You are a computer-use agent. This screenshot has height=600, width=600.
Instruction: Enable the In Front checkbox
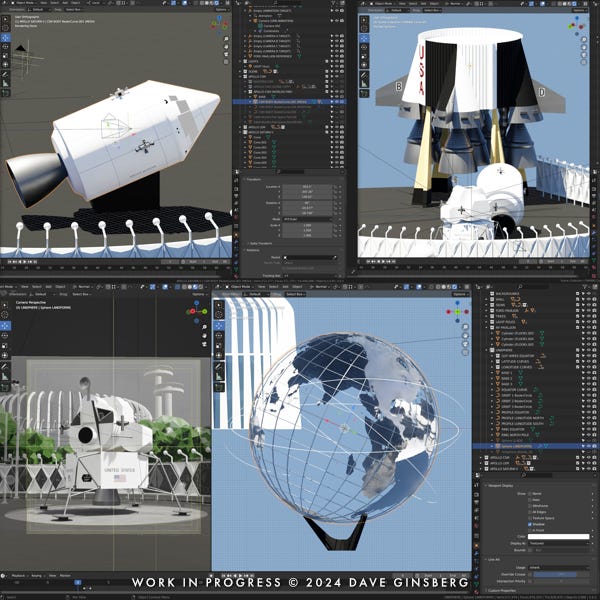[x=530, y=530]
